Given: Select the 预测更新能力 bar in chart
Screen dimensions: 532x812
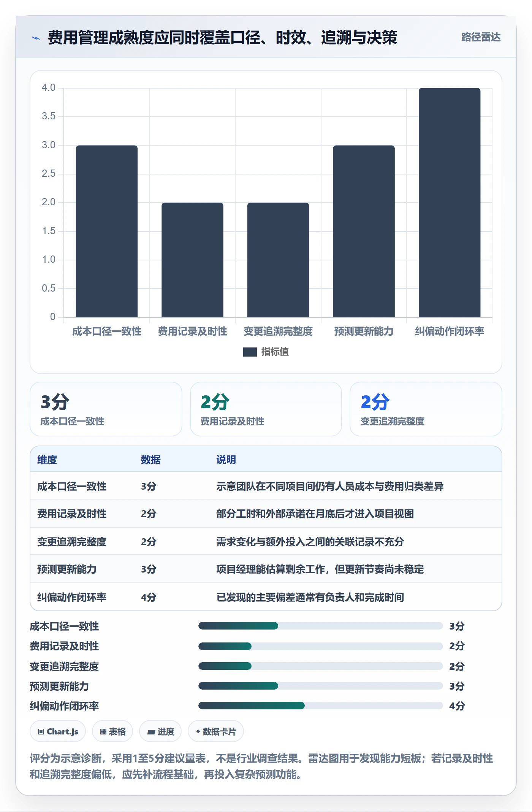Looking at the screenshot, I should coord(364,231).
